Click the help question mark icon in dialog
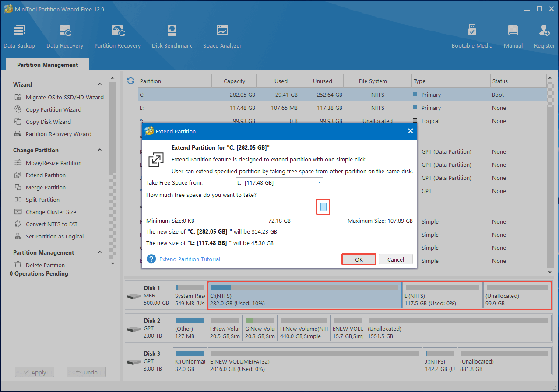Screen dimensions: 559x392 (x=151, y=259)
